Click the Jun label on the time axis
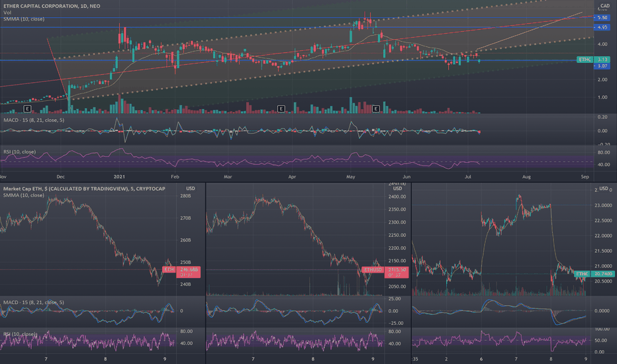This screenshot has width=617, height=364. (406, 177)
